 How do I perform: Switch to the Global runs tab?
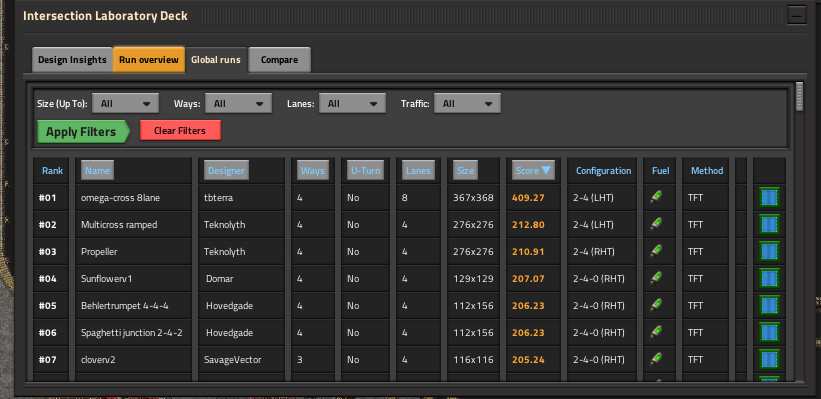point(216,60)
